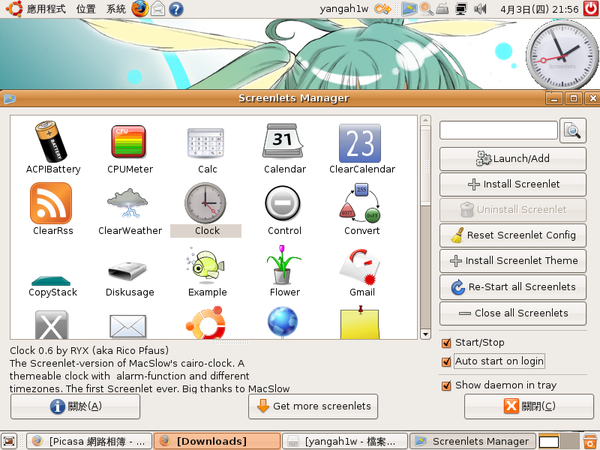Click Re-Start all Screenlets button

513,287
